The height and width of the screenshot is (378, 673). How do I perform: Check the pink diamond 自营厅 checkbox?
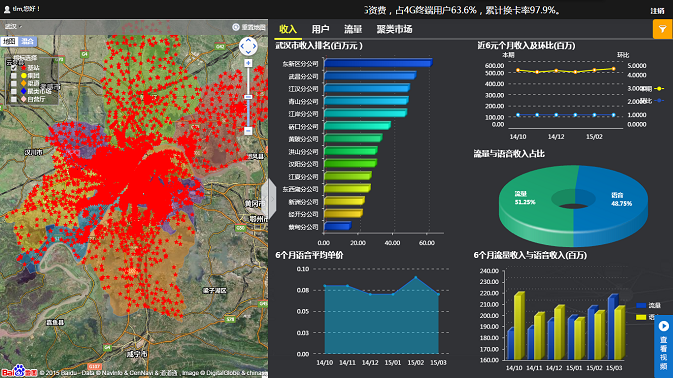click(14, 99)
